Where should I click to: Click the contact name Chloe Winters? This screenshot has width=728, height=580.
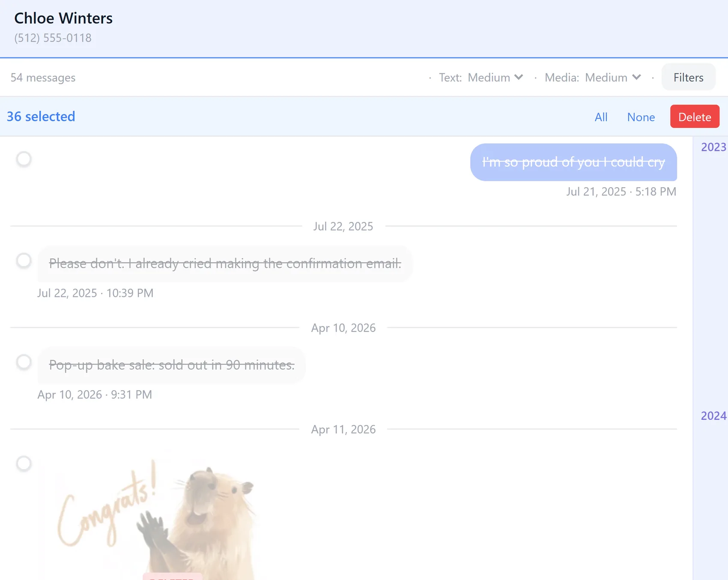[63, 18]
